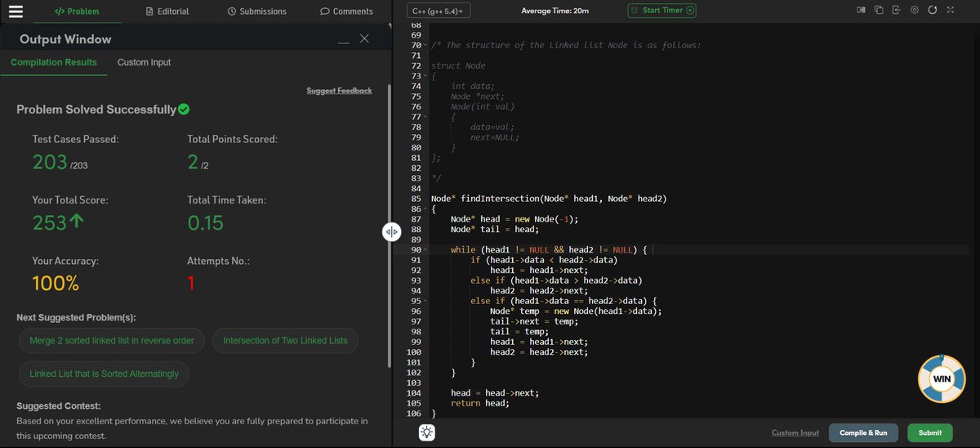
Task: Click the return head; code line
Action: coord(479,403)
